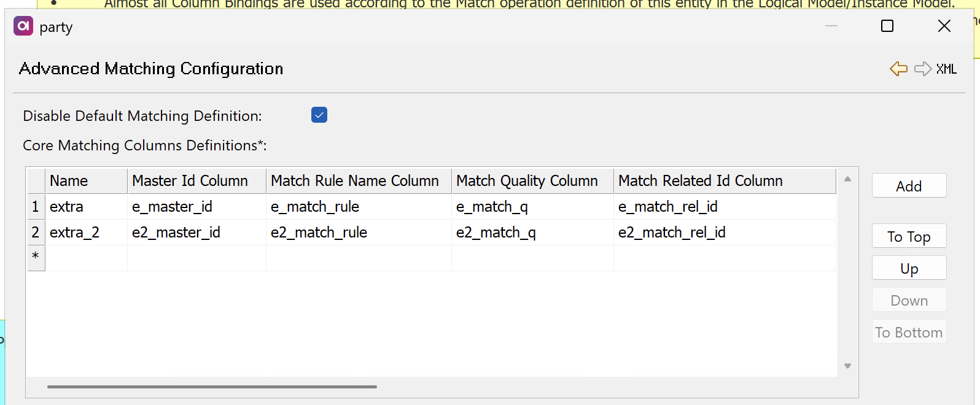Viewport: 980px width, 405px height.
Task: Click the Up button
Action: tap(909, 268)
